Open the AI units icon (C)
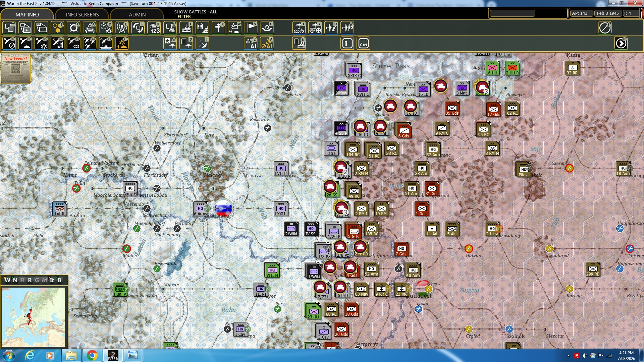 pyautogui.click(x=251, y=43)
